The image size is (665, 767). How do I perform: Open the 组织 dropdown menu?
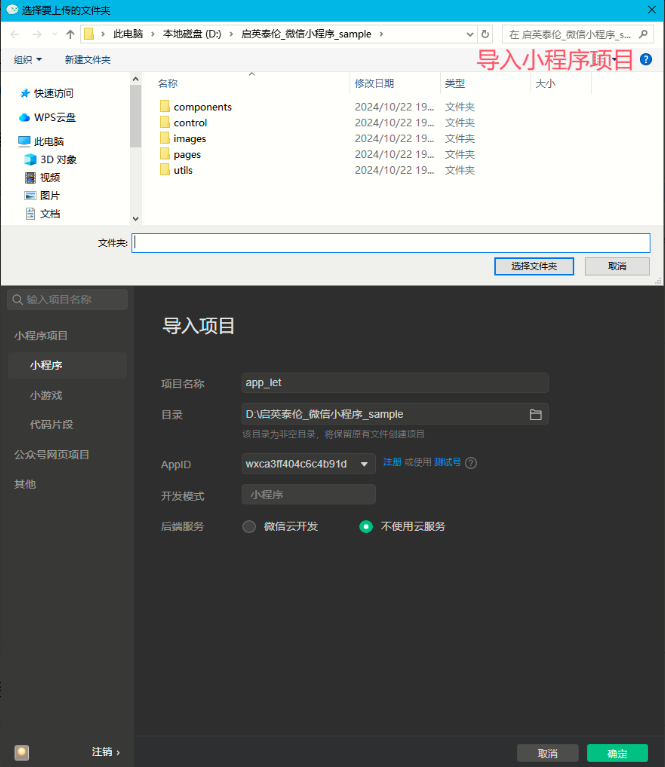click(28, 60)
